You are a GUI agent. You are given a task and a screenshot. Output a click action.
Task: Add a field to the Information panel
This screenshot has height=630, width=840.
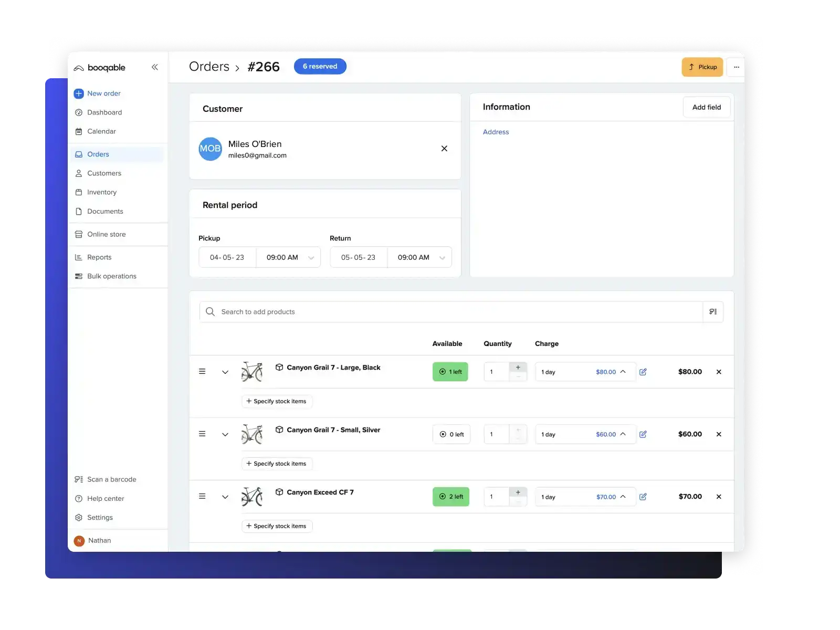[706, 107]
